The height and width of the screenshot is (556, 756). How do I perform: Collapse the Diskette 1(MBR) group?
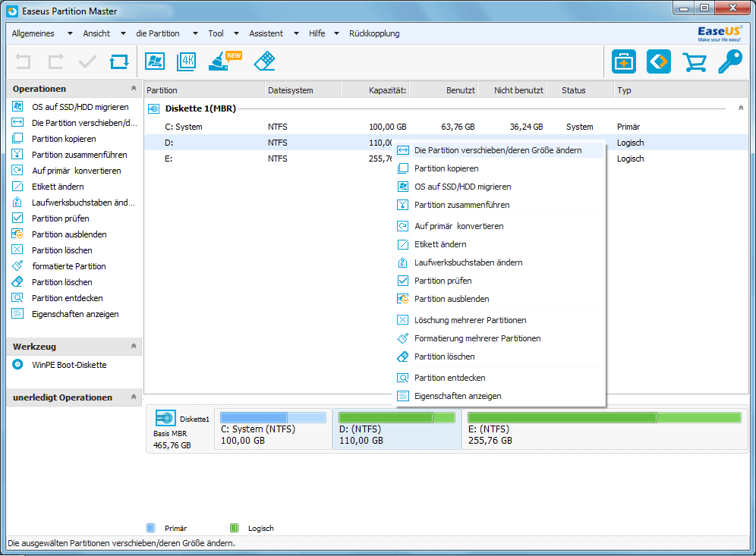point(741,108)
